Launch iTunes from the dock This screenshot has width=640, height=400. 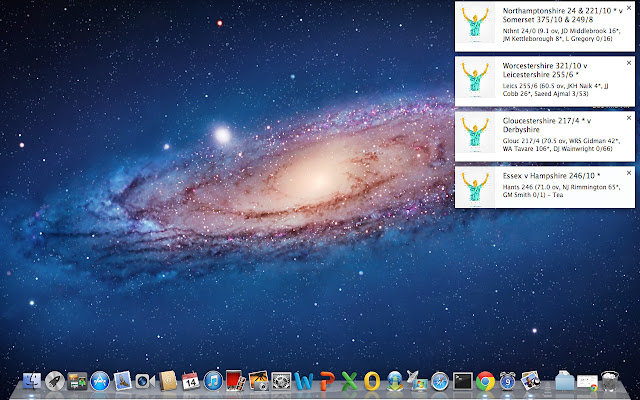click(x=212, y=381)
